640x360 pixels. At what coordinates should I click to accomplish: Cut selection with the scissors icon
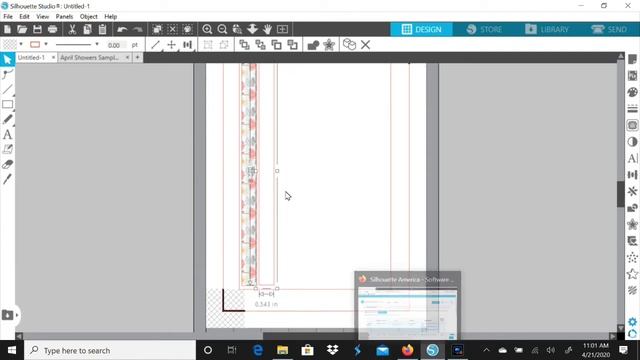[x=72, y=29]
